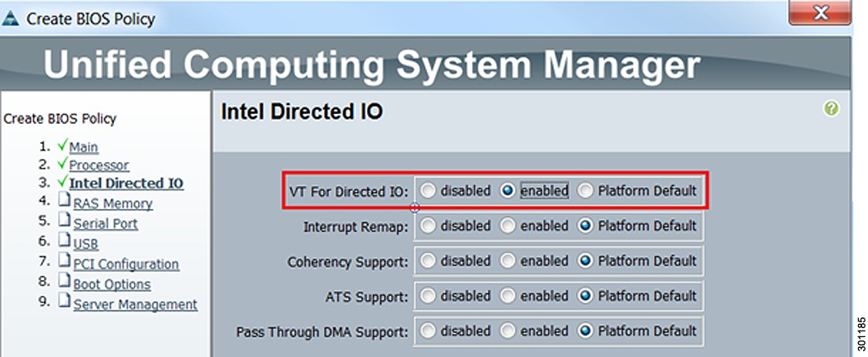Screen dimensions: 868x357
Task: Click the page icon beside Boot Options
Action: (64, 281)
